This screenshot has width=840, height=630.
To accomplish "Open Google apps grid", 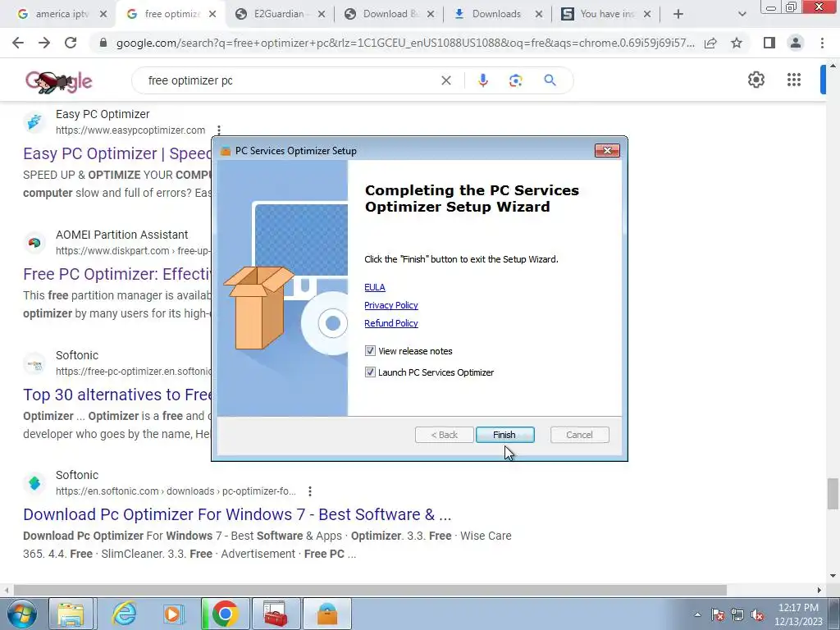I will pyautogui.click(x=794, y=80).
